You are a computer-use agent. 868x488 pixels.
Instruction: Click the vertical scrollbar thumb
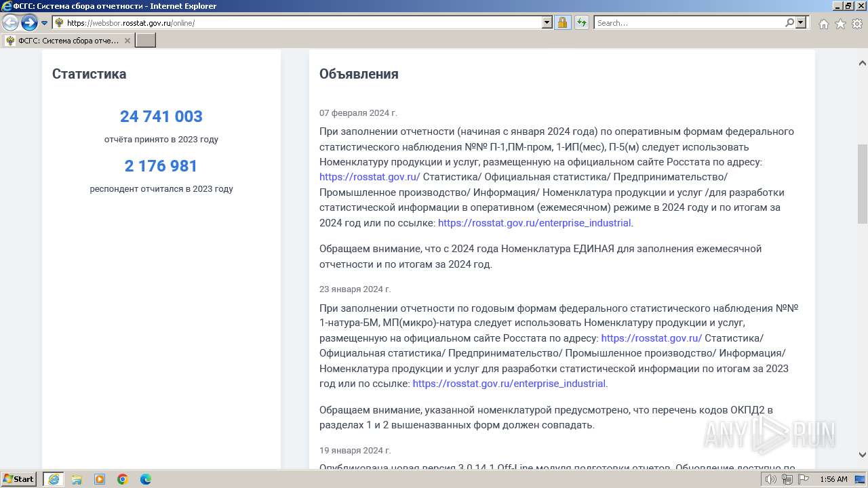point(862,184)
